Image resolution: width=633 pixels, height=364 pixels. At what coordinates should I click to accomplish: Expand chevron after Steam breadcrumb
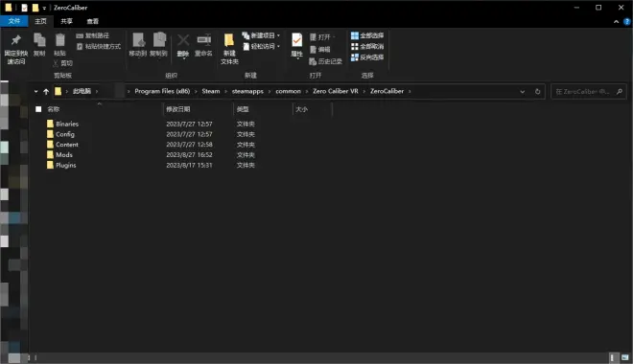pos(225,92)
